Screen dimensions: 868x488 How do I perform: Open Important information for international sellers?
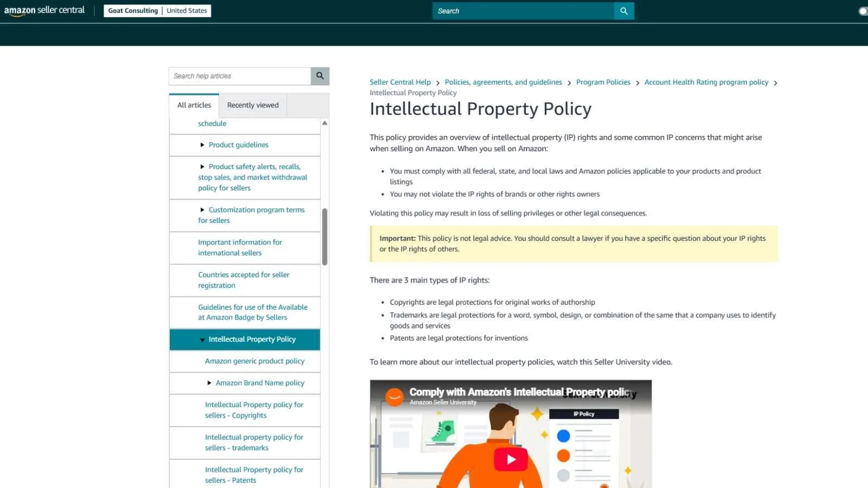240,248
